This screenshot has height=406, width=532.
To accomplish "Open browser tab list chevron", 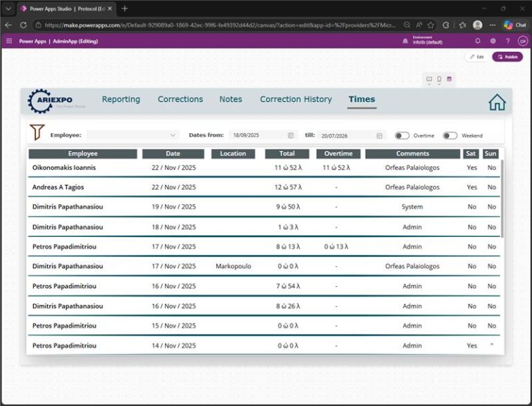I will (x=8, y=9).
